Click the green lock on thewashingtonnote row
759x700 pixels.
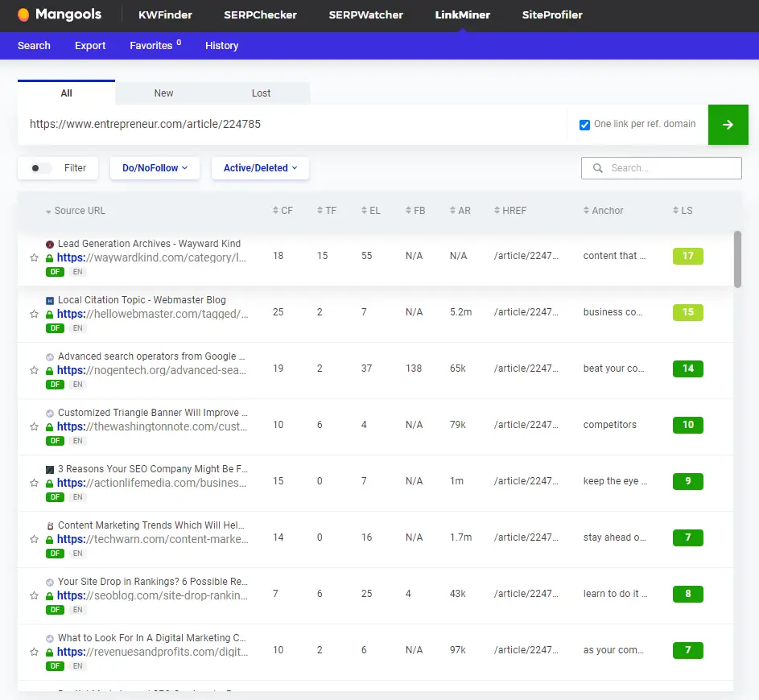[49, 427]
